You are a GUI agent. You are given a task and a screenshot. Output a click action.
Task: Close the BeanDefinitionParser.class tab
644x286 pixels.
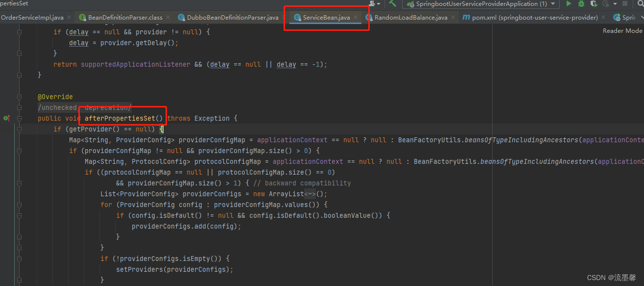(x=167, y=18)
